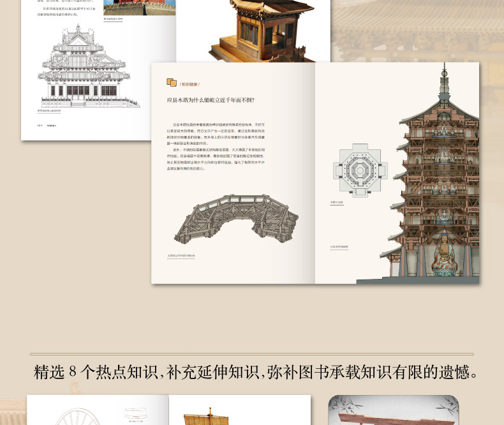
Task: Select the '知识链接' label text
Action: pos(189,84)
